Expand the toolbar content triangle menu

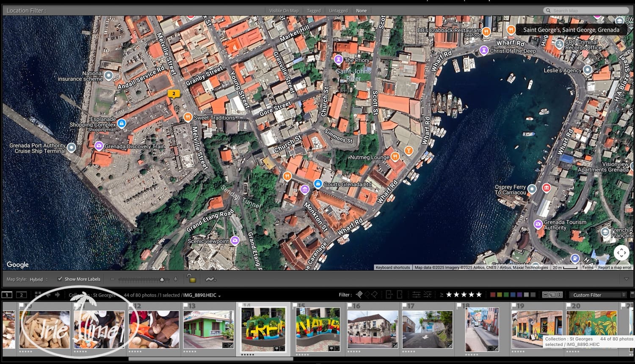(x=626, y=279)
